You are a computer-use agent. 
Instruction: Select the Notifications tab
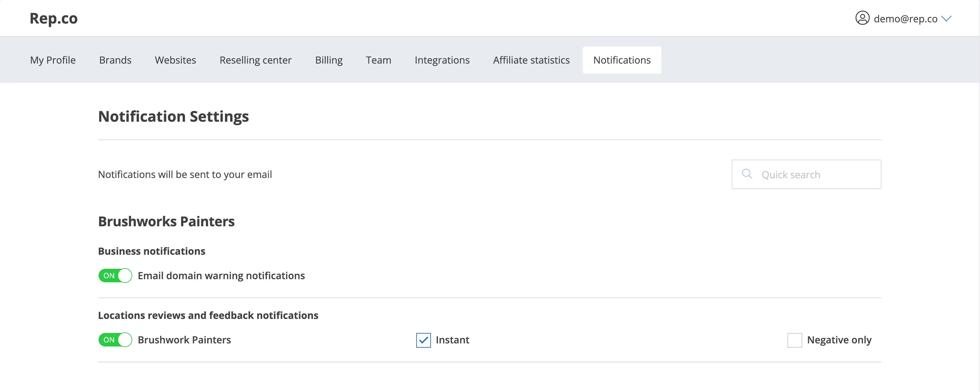622,60
